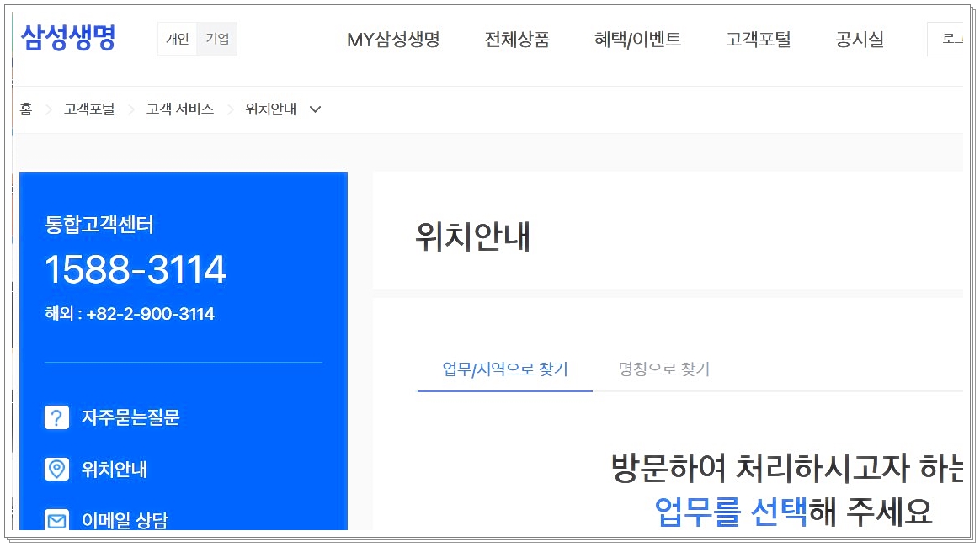
Task: Open 자주묻는질문 link in sidebar
Action: point(130,417)
